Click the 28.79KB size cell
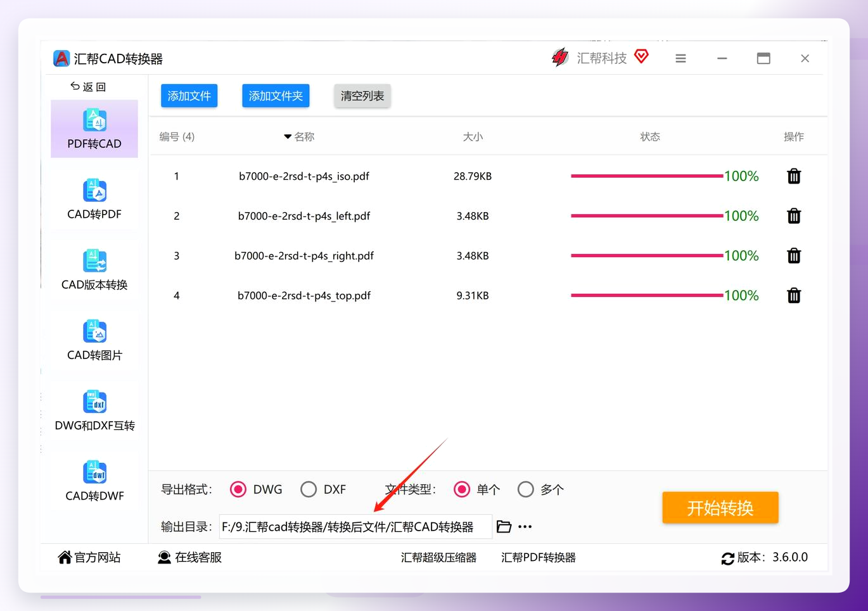The image size is (868, 611). click(x=473, y=176)
